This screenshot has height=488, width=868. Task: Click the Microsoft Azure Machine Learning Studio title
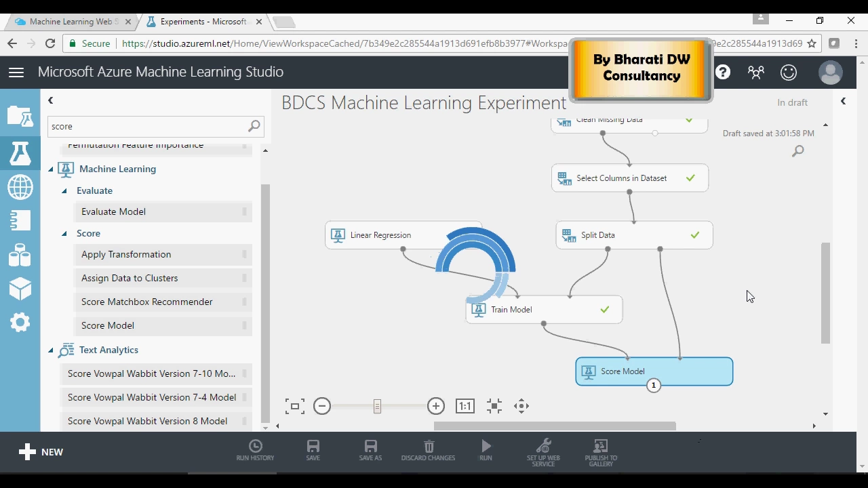click(x=161, y=72)
